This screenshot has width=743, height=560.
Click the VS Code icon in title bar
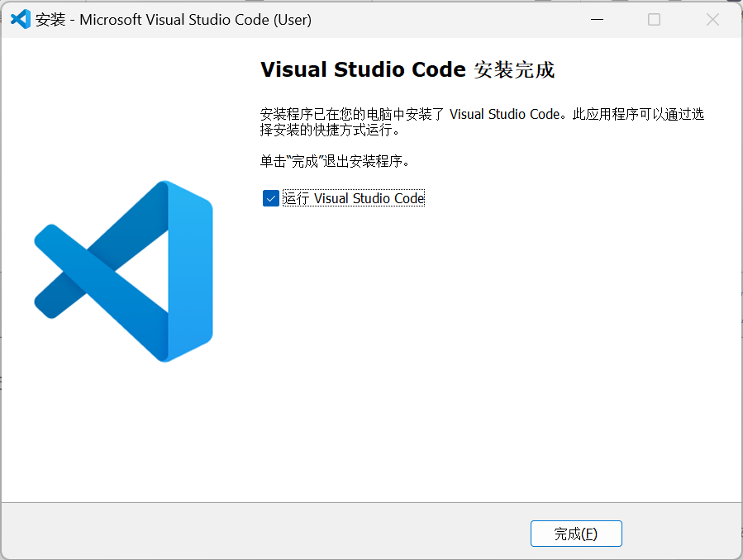pyautogui.click(x=21, y=19)
